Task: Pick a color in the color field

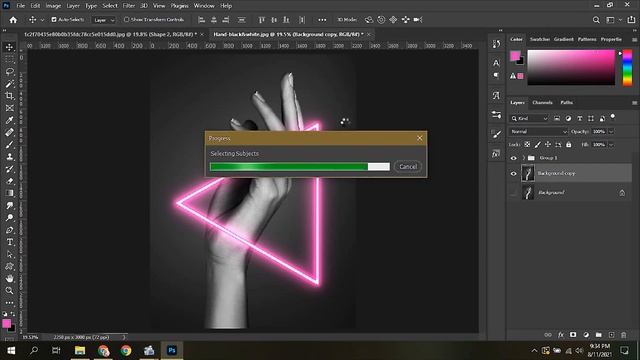Action: (571, 67)
